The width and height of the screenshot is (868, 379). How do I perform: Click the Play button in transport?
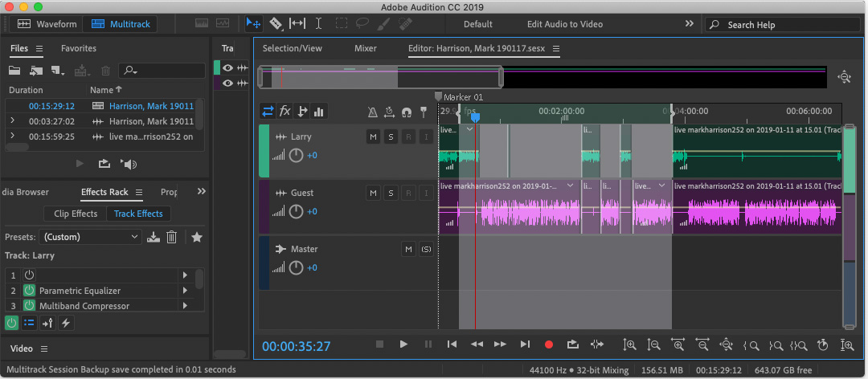click(403, 344)
